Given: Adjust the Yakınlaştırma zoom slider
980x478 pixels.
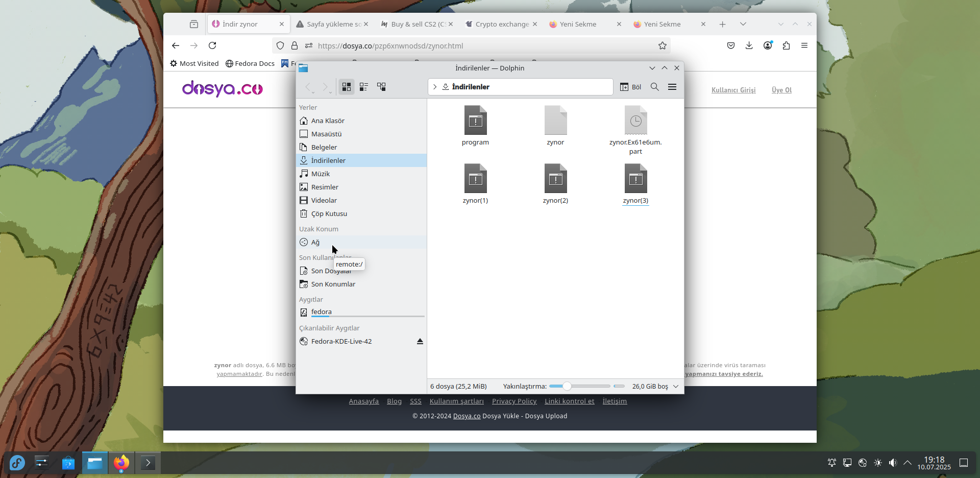Looking at the screenshot, I should coord(580,386).
